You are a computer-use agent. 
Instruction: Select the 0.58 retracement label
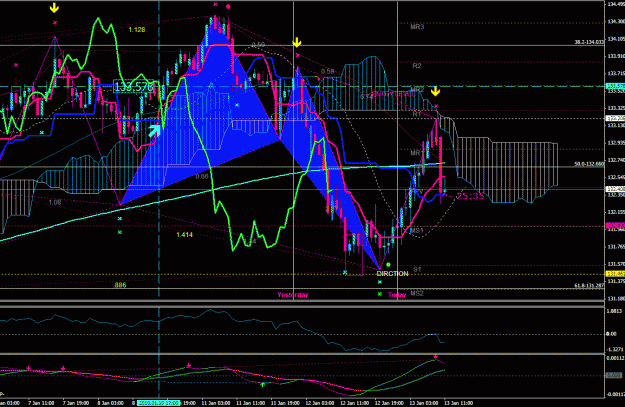coord(327,71)
